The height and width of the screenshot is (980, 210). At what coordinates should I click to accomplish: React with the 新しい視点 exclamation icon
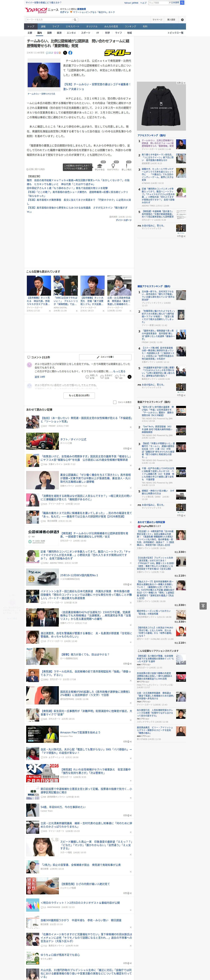[x=127, y=166]
